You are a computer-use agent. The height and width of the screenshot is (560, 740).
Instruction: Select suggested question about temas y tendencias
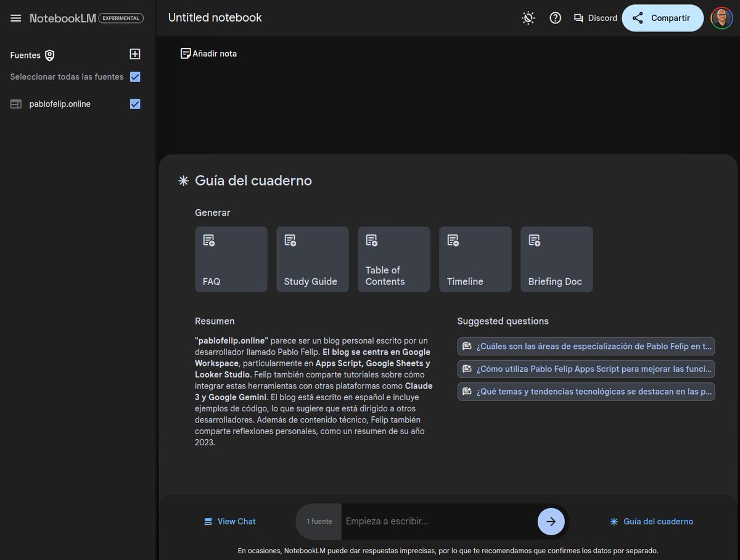(586, 392)
